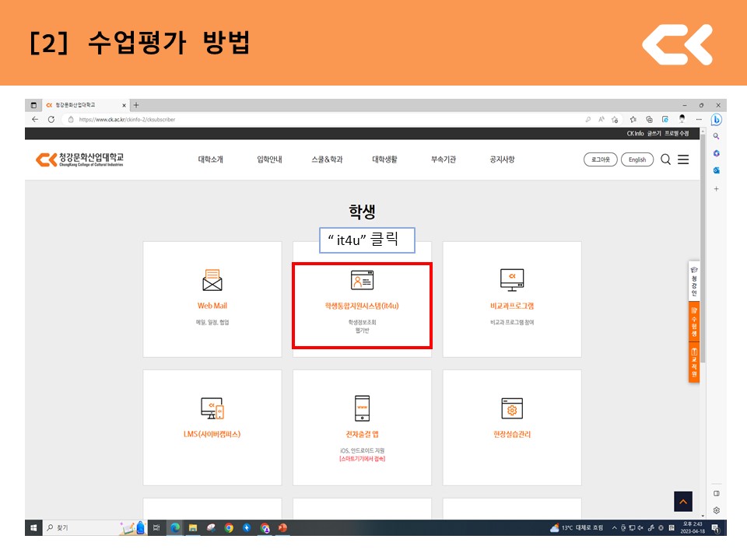Click the 학생통합지원시스템(it4u) link text

point(362,306)
